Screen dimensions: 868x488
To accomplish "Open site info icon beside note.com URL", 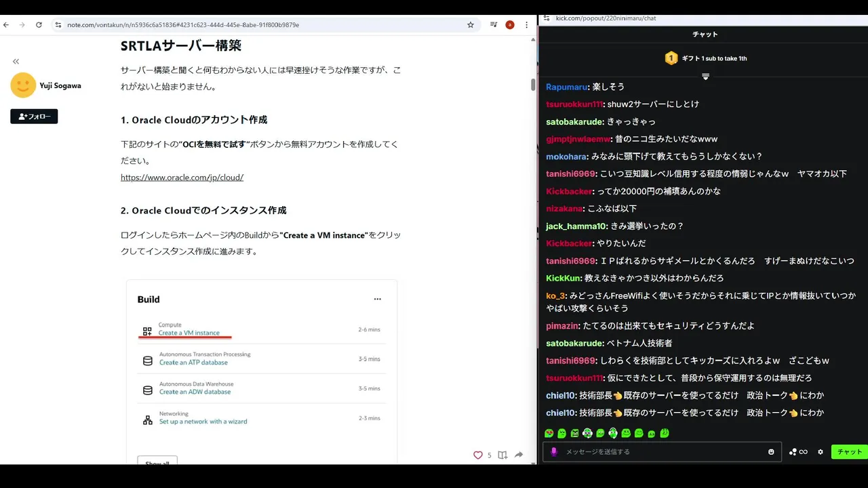I will (x=58, y=25).
